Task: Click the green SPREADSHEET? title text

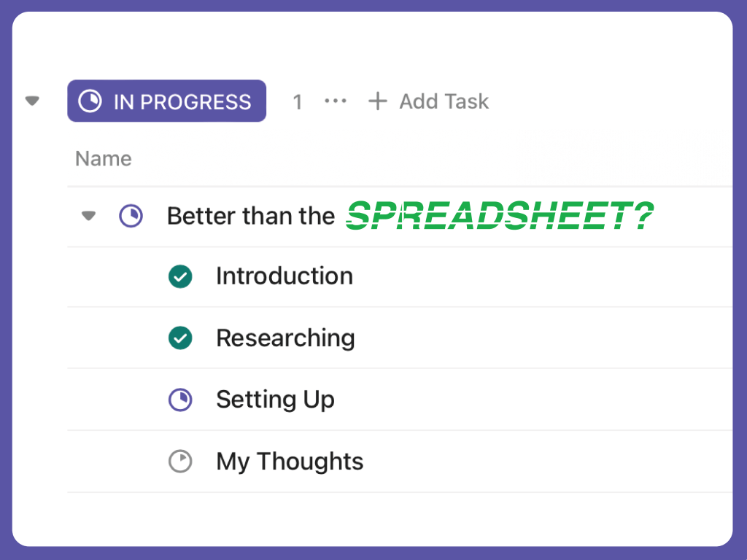Action: tap(499, 216)
